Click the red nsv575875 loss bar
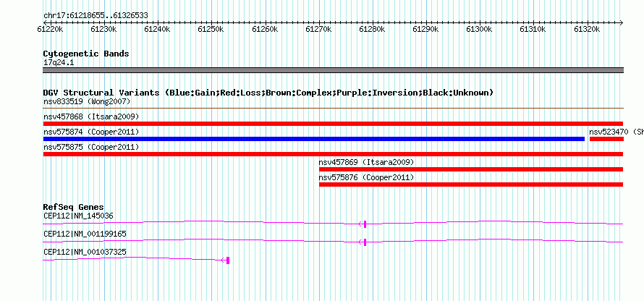Image resolution: width=644 pixels, height=301 pixels. [333, 154]
